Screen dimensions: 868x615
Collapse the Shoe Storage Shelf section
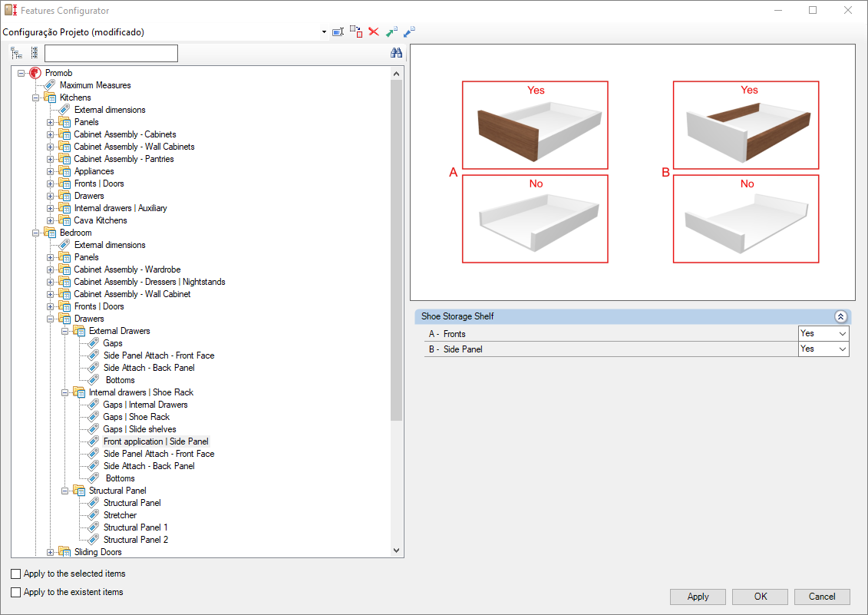(840, 316)
